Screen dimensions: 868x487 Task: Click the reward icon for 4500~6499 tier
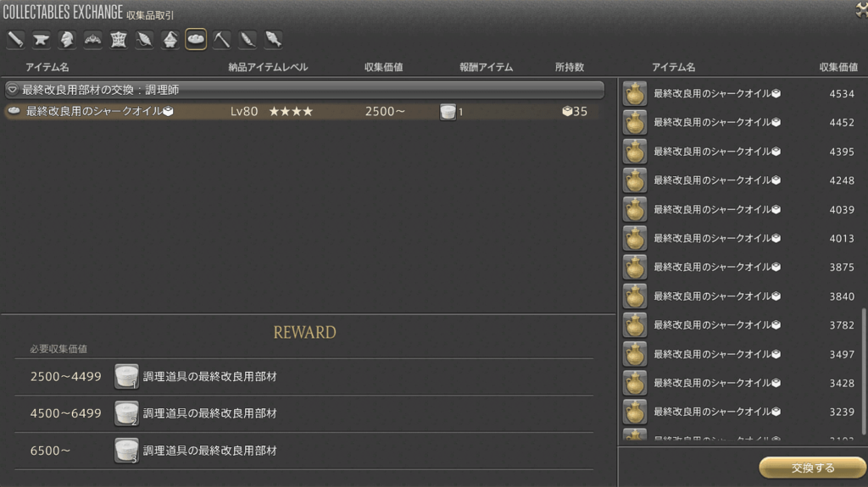click(126, 413)
